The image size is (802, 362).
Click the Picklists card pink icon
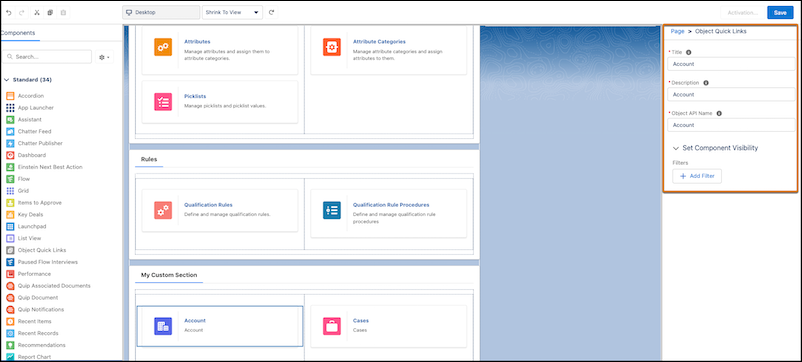tap(163, 101)
